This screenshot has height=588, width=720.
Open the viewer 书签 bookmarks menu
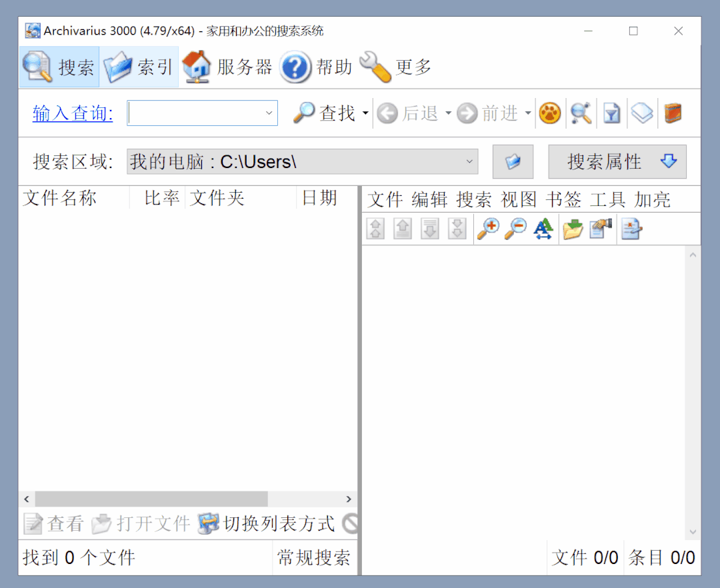coord(563,200)
